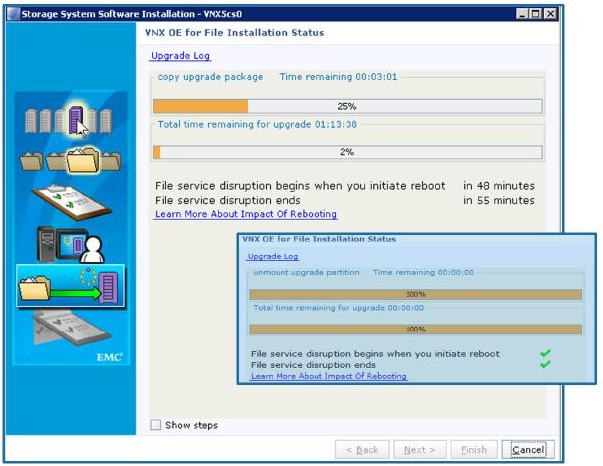Enable the Show steps checkbox
The width and height of the screenshot is (603, 466).
coord(156,425)
